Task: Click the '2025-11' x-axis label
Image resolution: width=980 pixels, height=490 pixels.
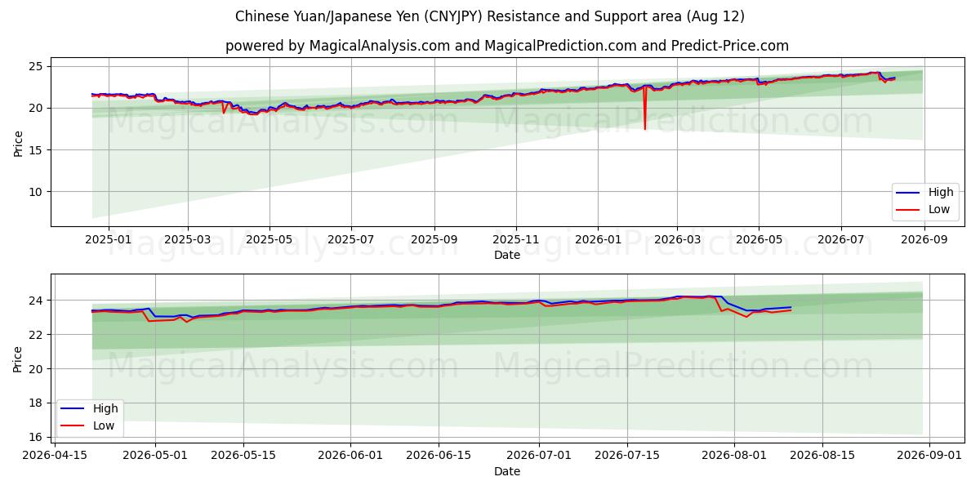Action: point(516,239)
